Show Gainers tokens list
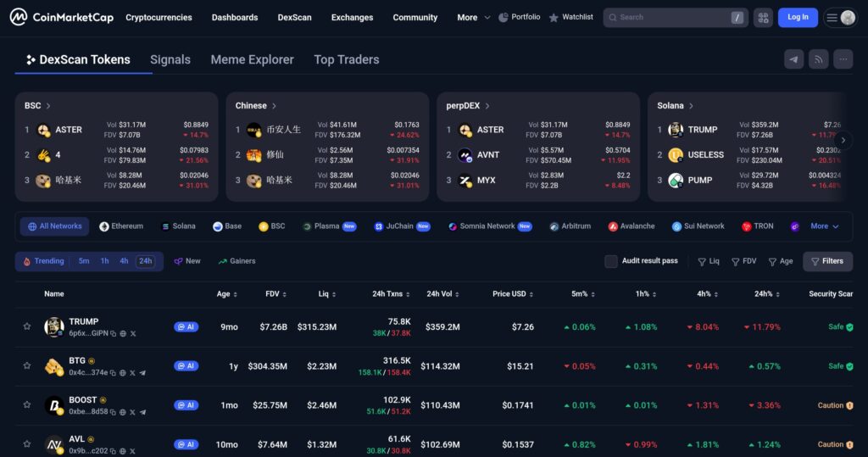This screenshot has width=868, height=457. pyautogui.click(x=237, y=261)
